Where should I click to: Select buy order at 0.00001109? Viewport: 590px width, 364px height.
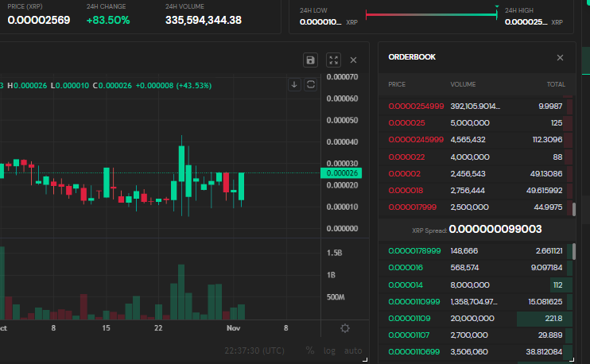point(475,319)
